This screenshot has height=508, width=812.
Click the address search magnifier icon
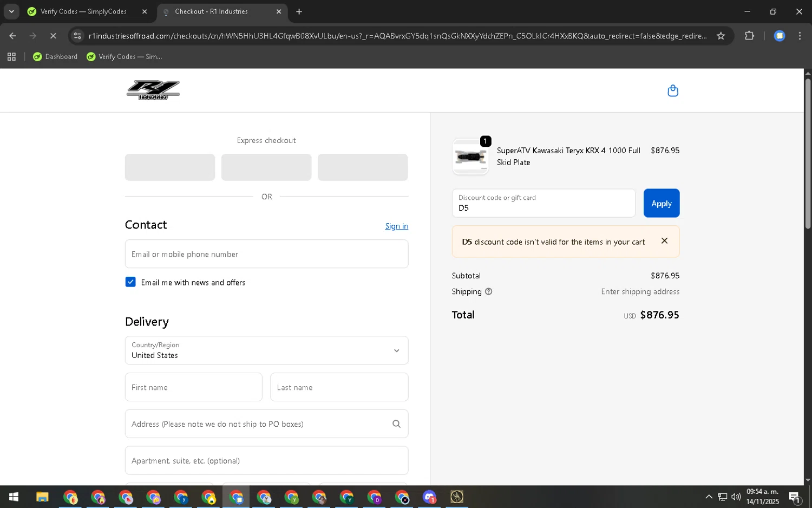coord(396,424)
